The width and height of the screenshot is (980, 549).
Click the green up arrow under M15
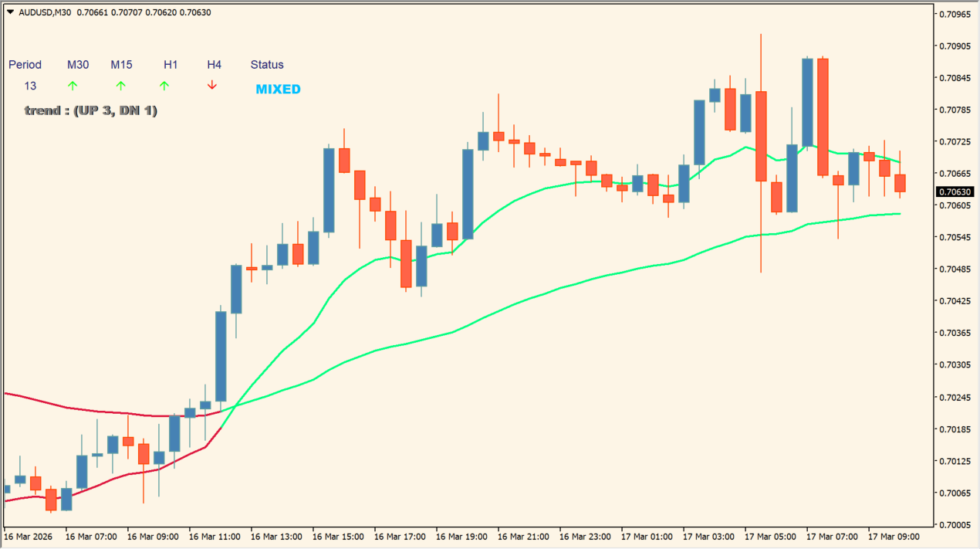(x=120, y=86)
